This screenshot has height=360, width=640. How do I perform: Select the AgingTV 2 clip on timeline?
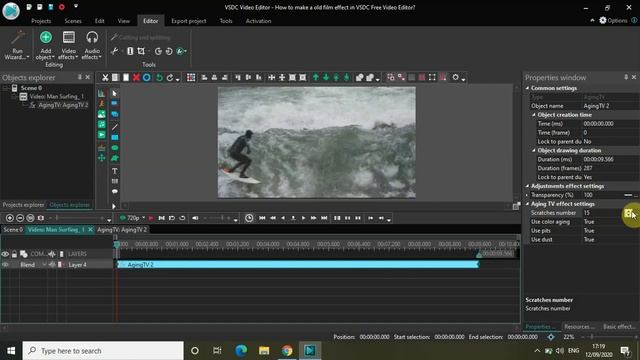(x=298, y=265)
